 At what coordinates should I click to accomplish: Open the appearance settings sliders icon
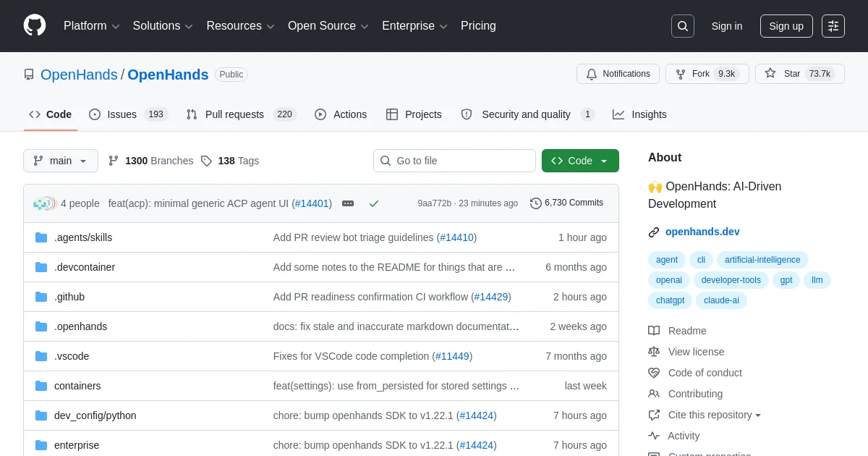(x=833, y=26)
